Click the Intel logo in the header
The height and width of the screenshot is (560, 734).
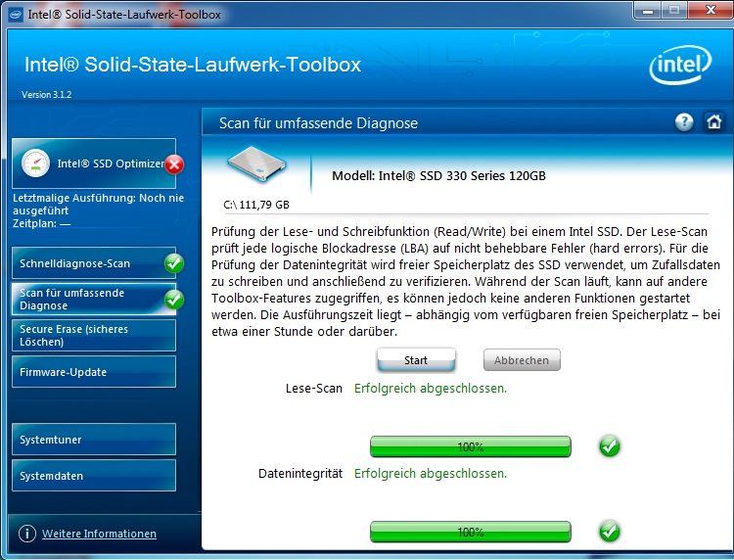[680, 65]
